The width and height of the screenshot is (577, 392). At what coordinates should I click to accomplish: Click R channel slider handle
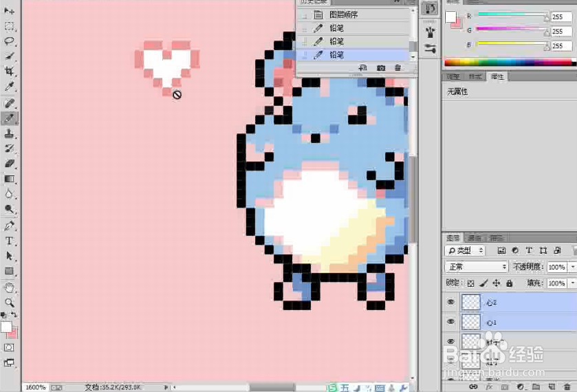(547, 18)
